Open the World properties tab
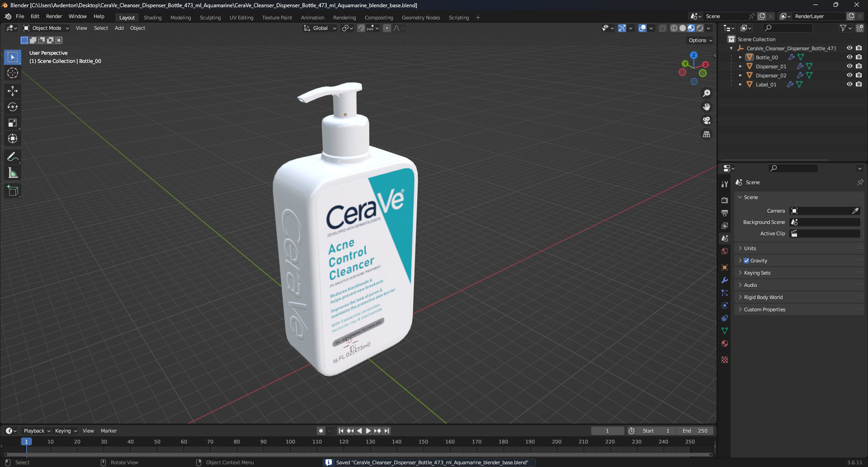Viewport: 868px width, 467px height. click(725, 251)
